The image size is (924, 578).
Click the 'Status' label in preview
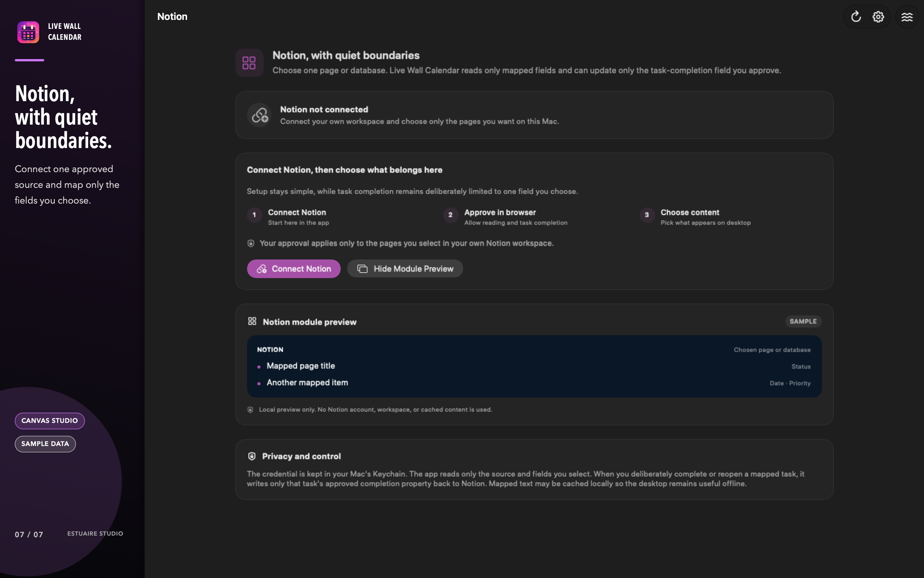[801, 367]
